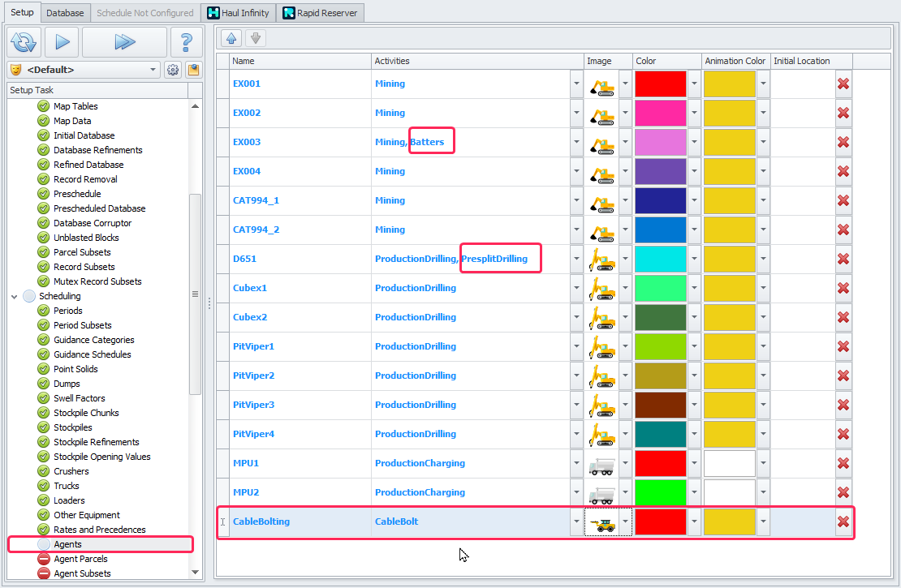
Task: Open help with the question mark icon
Action: coord(186,41)
